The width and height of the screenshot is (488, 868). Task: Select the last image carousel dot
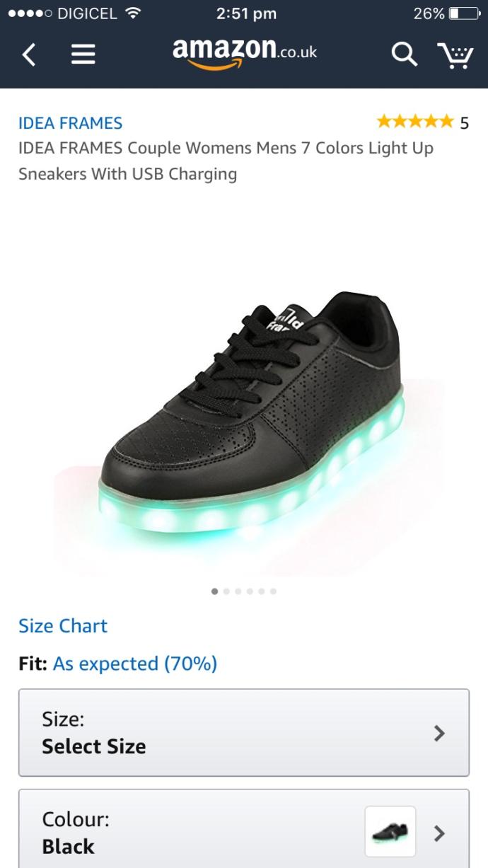(273, 591)
